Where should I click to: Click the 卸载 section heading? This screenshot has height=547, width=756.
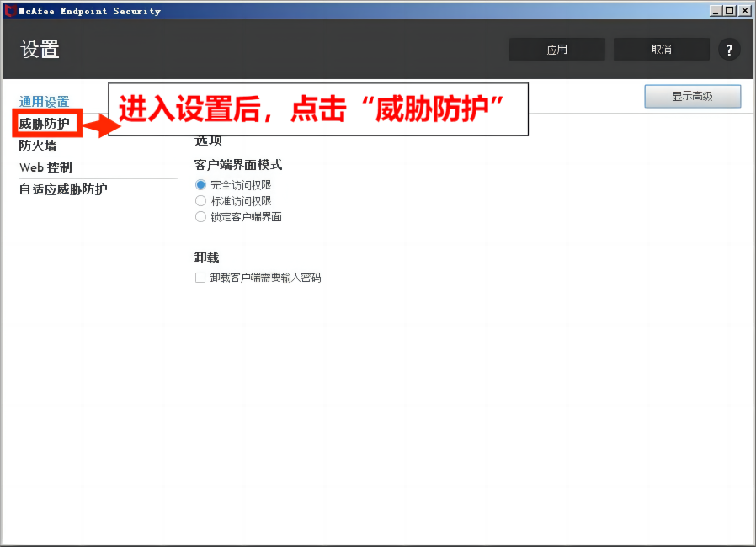point(207,258)
